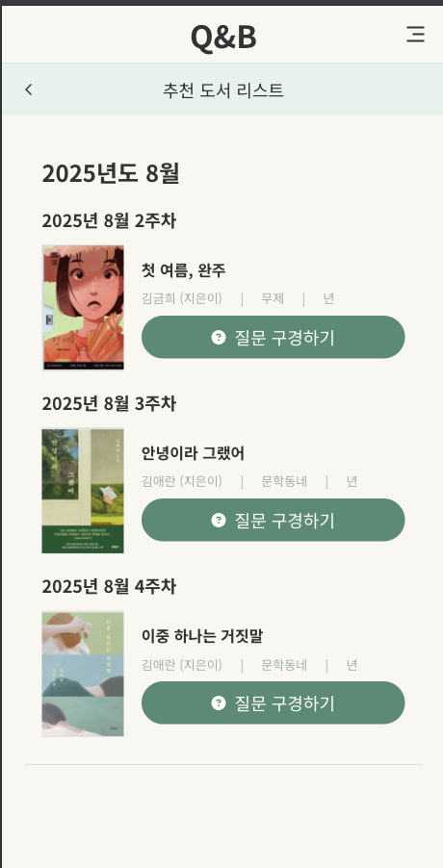Screen dimensions: 443x868
Task: Click the 추천 도서 리스트 header title
Action: [223, 89]
